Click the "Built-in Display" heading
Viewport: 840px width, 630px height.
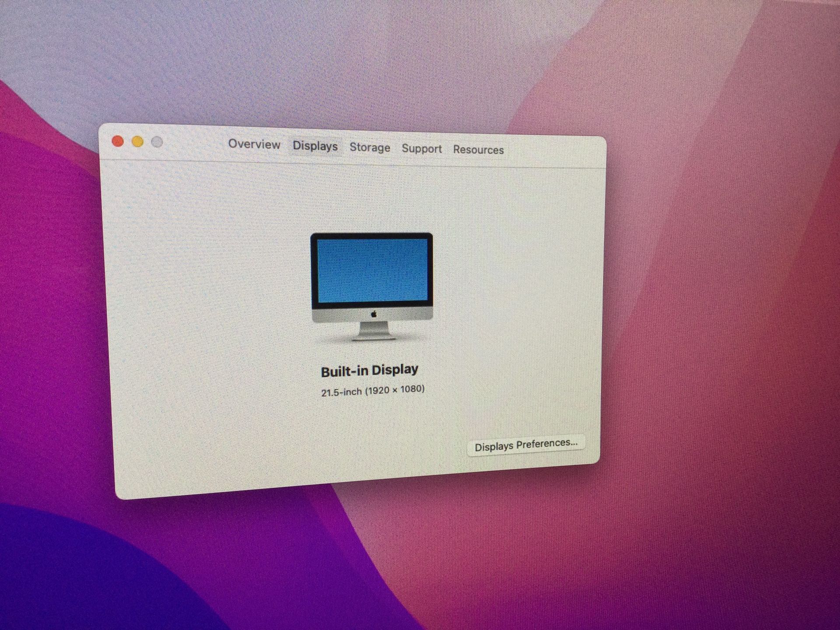point(369,371)
